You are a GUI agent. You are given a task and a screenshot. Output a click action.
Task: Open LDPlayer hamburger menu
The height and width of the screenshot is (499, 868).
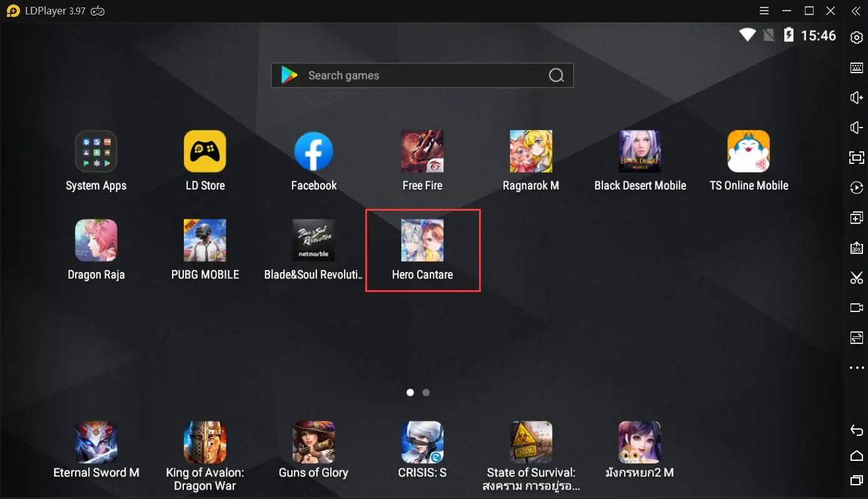[x=764, y=11]
